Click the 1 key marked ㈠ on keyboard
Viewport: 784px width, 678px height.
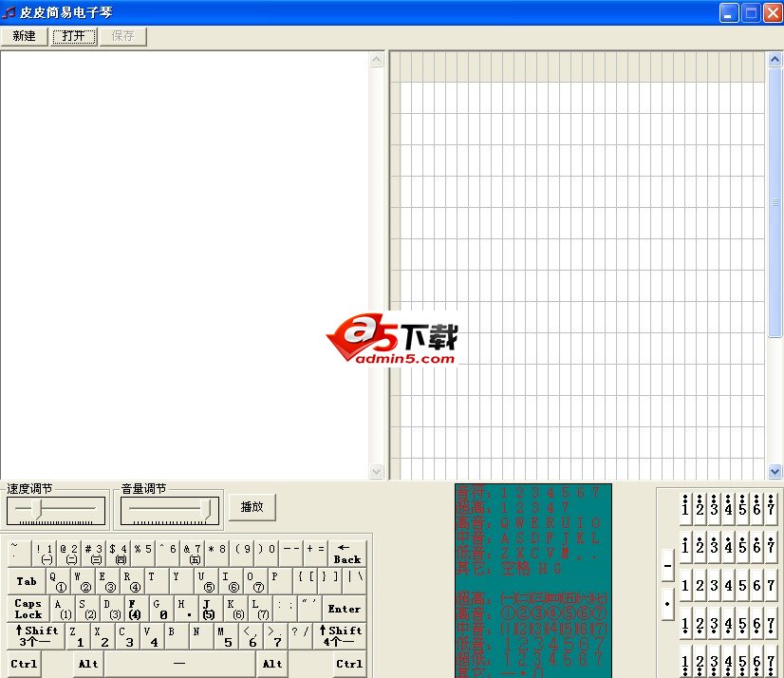[44, 554]
